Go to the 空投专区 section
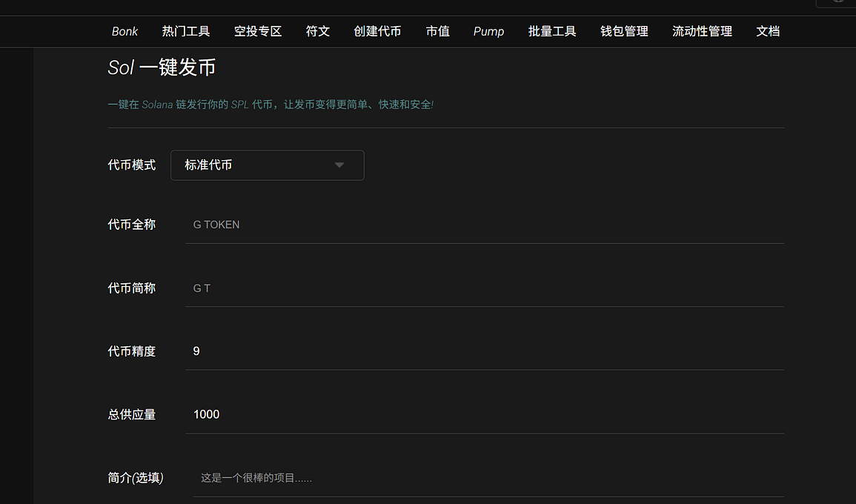 coord(258,31)
